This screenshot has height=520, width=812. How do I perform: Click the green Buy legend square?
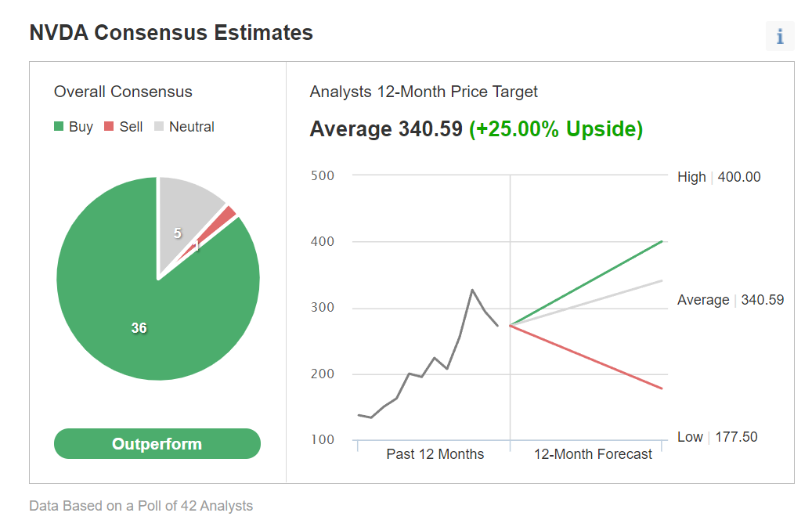point(59,126)
